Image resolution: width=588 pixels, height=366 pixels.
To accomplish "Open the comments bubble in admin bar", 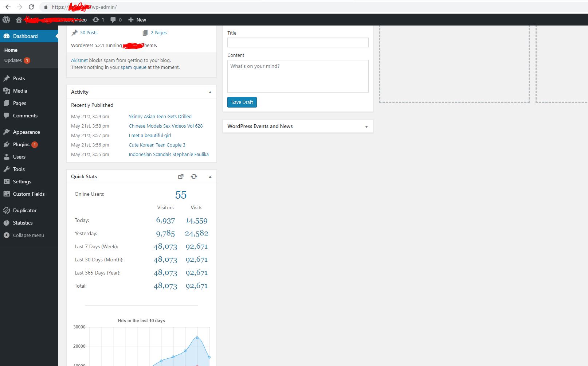I will [x=115, y=20].
